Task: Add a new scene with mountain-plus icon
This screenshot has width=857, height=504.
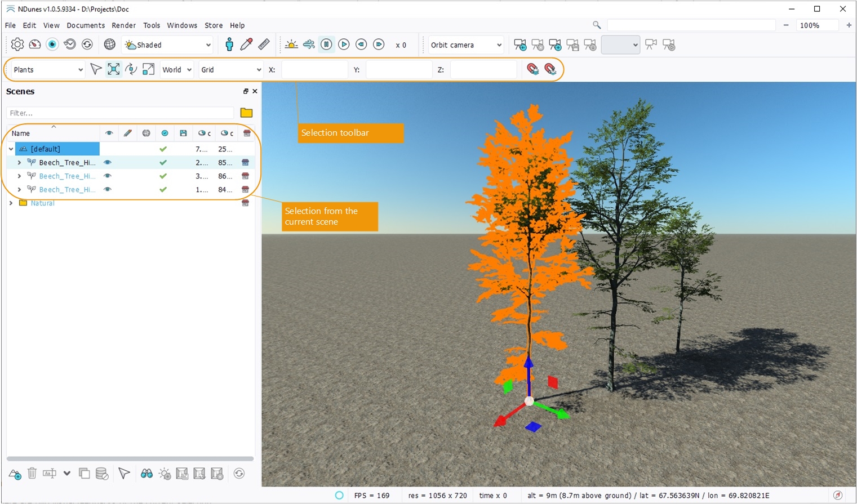Action: pos(15,474)
